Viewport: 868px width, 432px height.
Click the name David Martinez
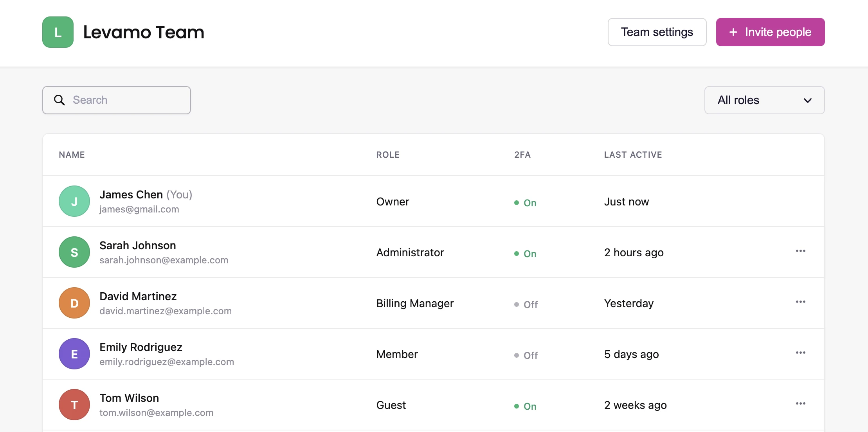coord(138,296)
